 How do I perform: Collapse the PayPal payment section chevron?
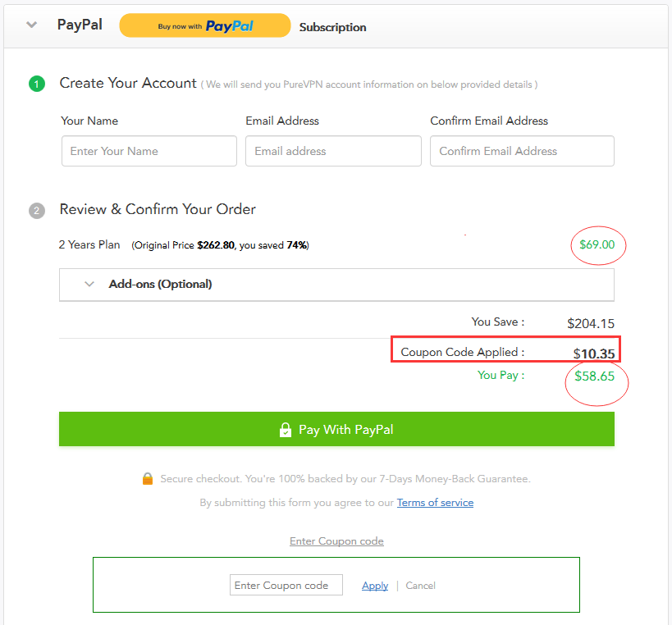(x=32, y=25)
